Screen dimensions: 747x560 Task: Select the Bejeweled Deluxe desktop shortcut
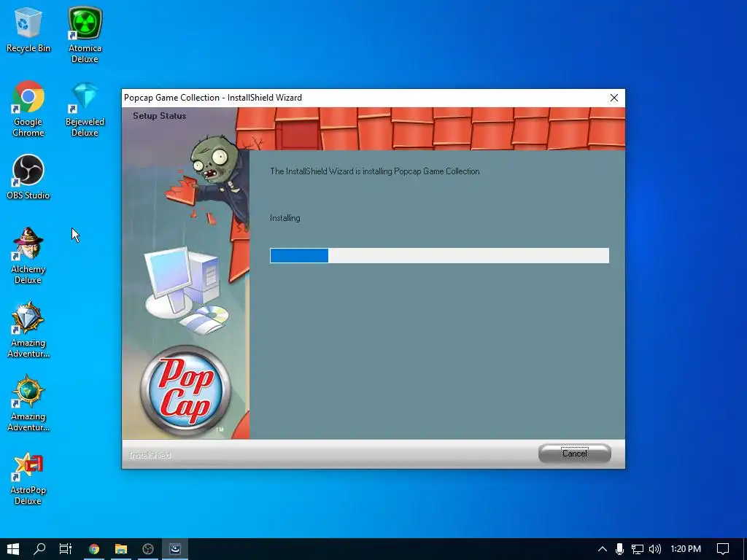click(85, 109)
